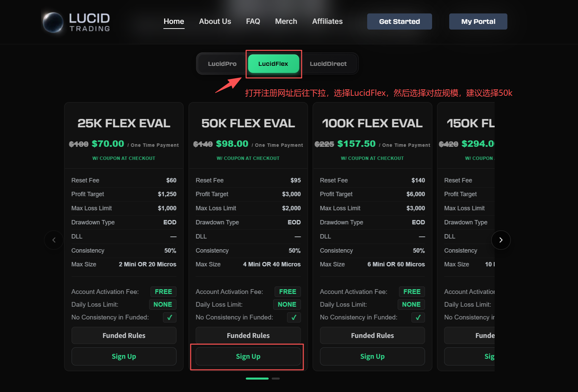578x392 pixels.
Task: Click the 25K Reset Fee $60 value
Action: [x=171, y=180]
